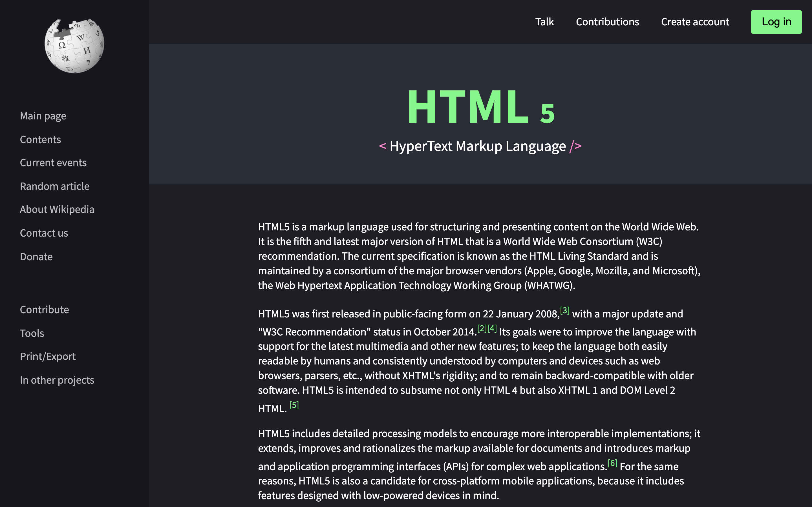Expand the Tools section
The height and width of the screenshot is (507, 812).
click(x=32, y=333)
